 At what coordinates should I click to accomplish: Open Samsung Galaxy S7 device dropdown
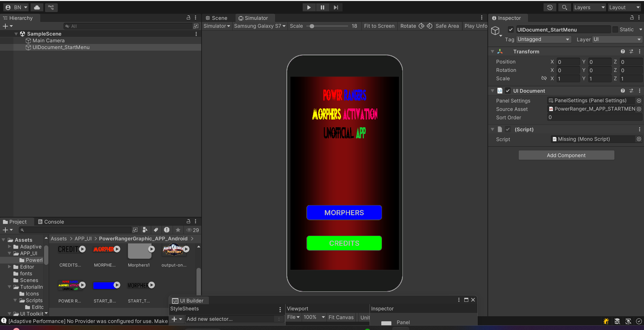pyautogui.click(x=260, y=26)
